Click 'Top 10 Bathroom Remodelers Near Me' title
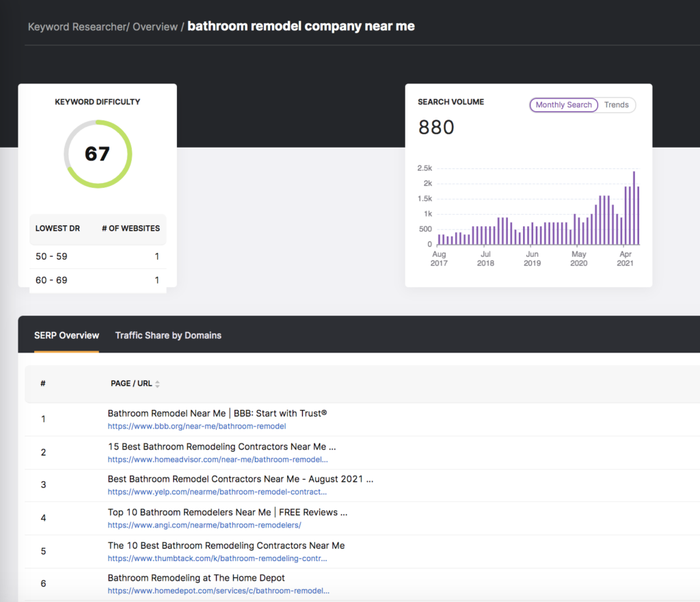The height and width of the screenshot is (602, 700). (x=228, y=512)
